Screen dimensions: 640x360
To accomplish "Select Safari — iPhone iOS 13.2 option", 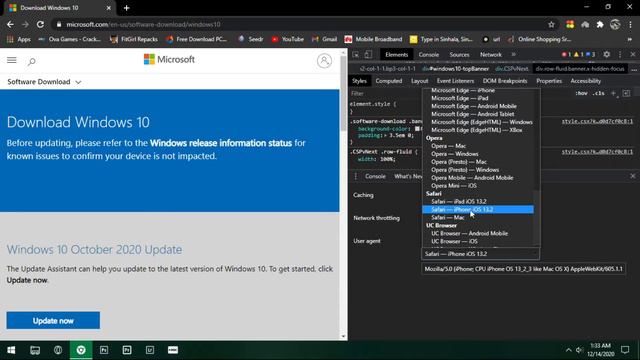I will coord(478,209).
